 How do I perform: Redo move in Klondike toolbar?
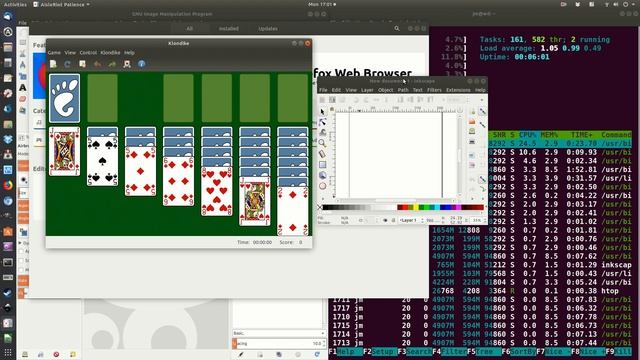click(112, 64)
